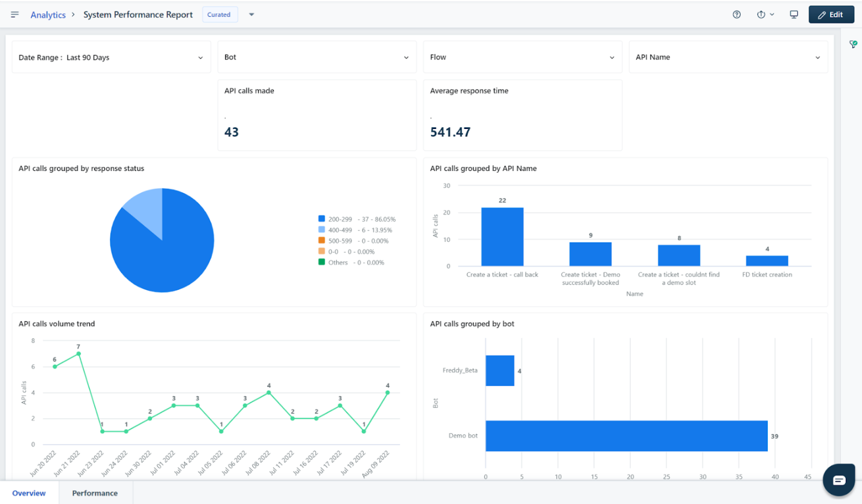Viewport: 862px width, 504px height.
Task: Click API calls grouped by response status heading
Action: 82,169
